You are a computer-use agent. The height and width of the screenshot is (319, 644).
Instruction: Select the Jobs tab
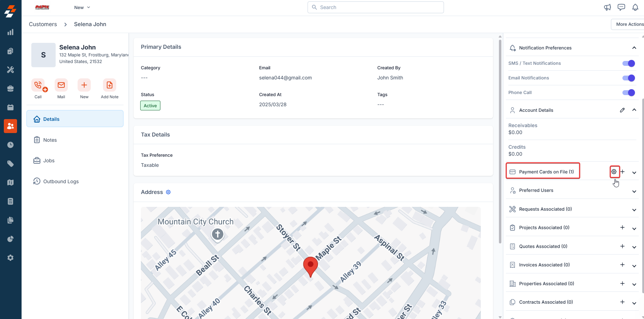[75, 161]
